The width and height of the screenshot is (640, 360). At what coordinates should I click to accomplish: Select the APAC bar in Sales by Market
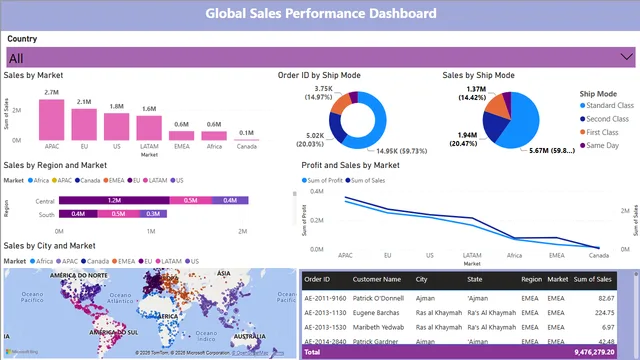coord(51,120)
